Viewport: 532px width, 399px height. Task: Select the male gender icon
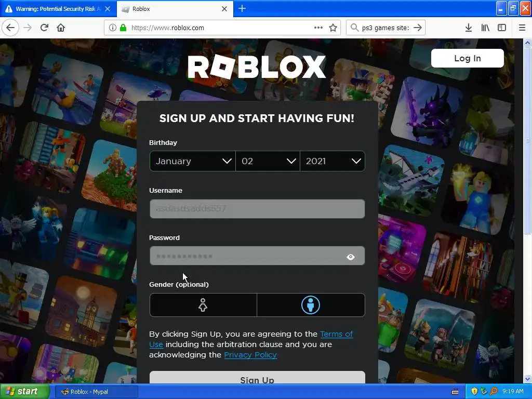click(x=311, y=305)
